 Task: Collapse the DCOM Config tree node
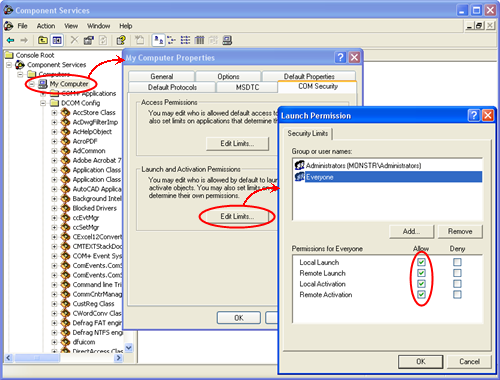pyautogui.click(x=43, y=103)
